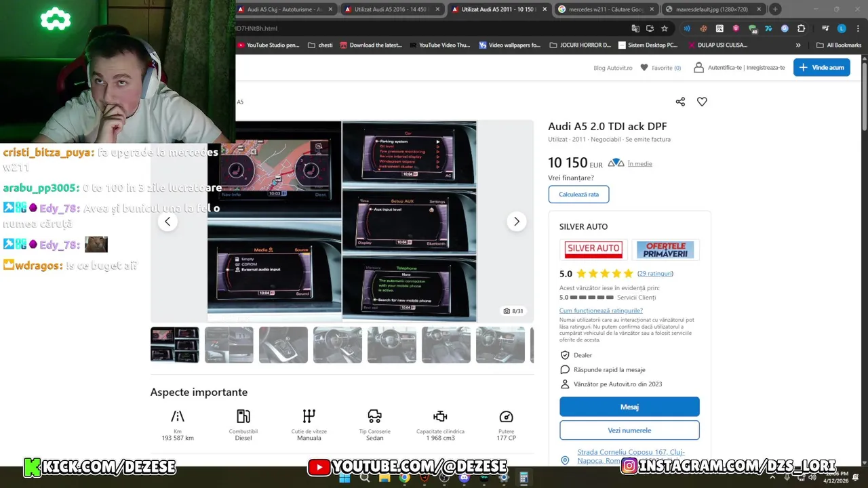Image resolution: width=868 pixels, height=488 pixels.
Task: Close the maxresdefault.jpg tab
Action: point(759,9)
